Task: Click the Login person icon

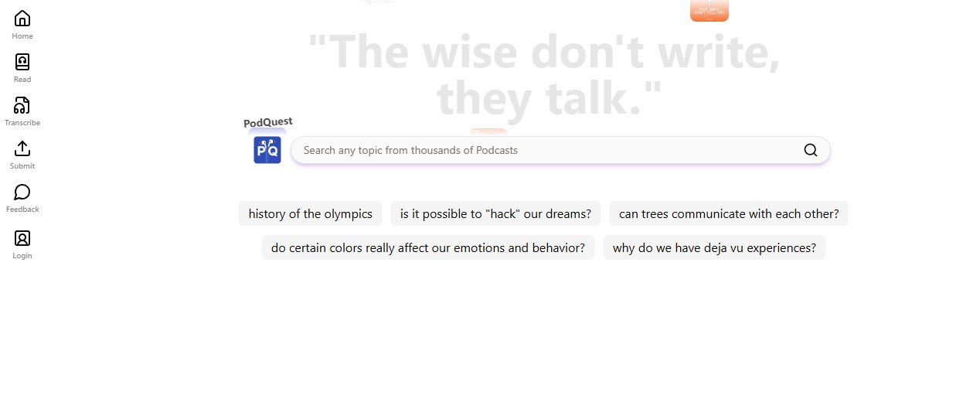Action: [x=22, y=238]
